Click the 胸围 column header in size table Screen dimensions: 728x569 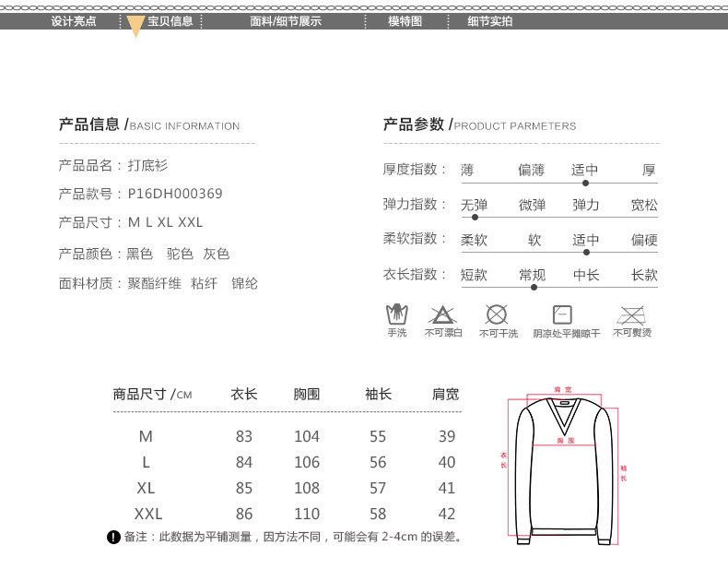coord(307,394)
